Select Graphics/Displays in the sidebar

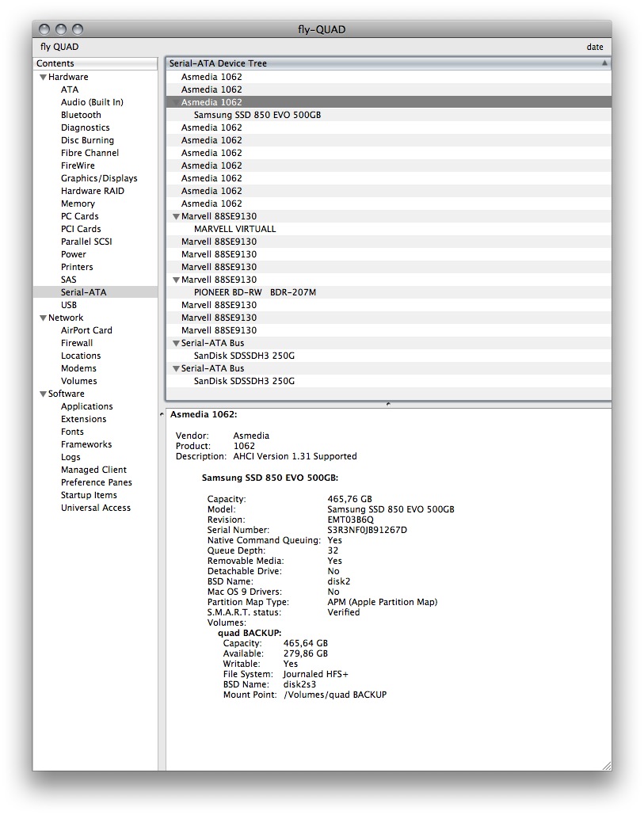(99, 178)
